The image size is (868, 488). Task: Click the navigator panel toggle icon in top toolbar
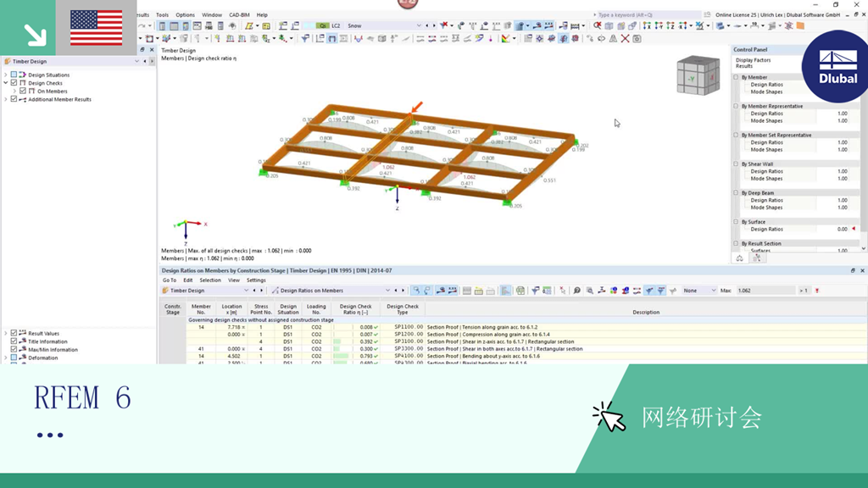[x=162, y=26]
